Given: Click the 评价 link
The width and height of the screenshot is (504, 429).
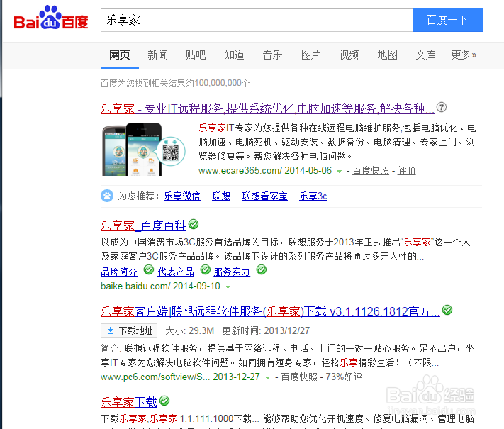Looking at the screenshot, I should (407, 170).
